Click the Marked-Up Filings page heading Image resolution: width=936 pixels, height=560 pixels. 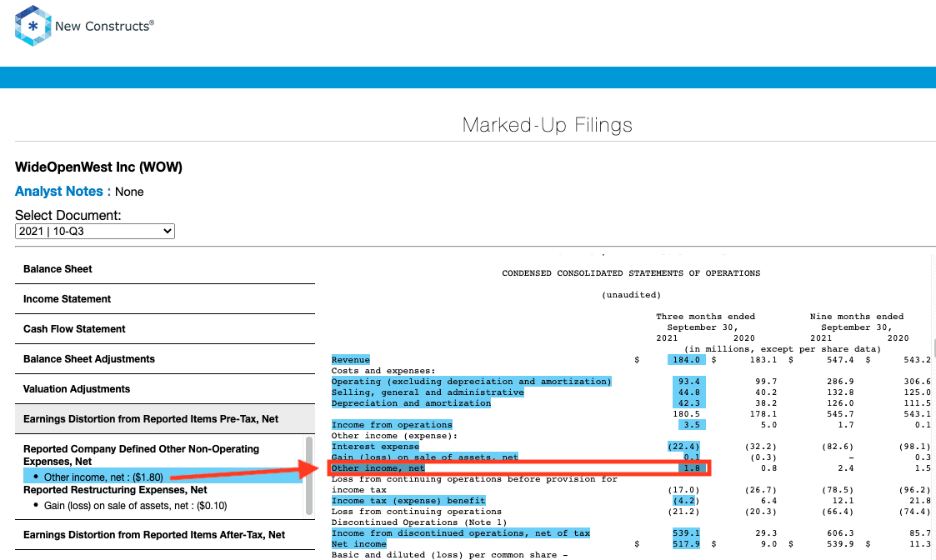coord(547,125)
